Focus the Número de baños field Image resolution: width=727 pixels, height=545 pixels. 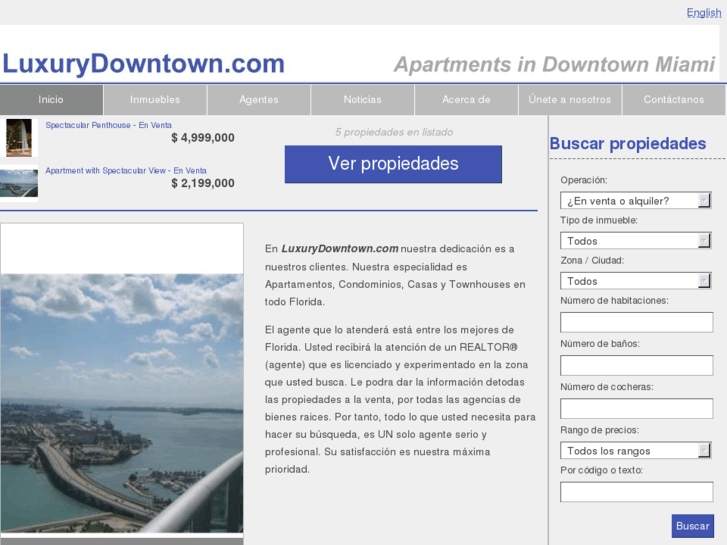[637, 365]
